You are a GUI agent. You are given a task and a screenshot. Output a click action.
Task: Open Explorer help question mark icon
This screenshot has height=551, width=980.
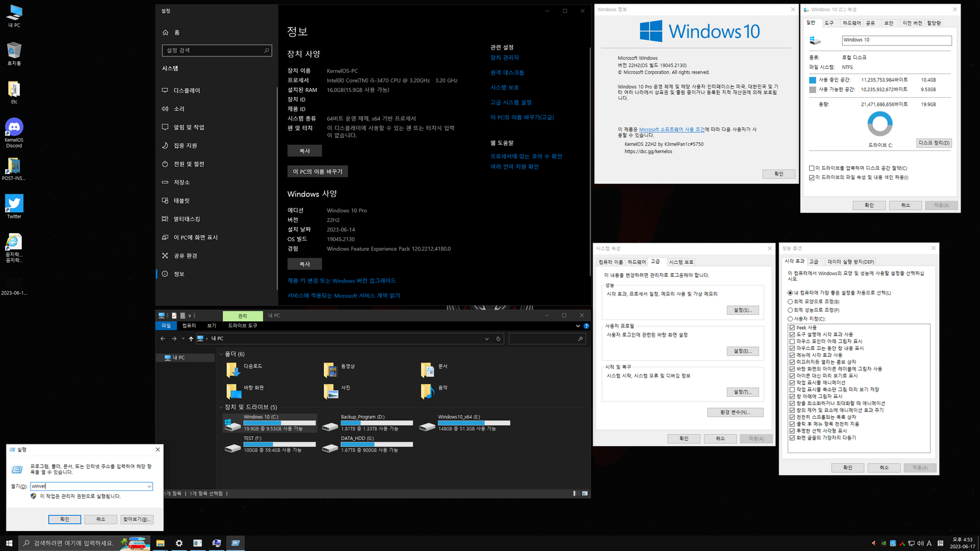(586, 326)
